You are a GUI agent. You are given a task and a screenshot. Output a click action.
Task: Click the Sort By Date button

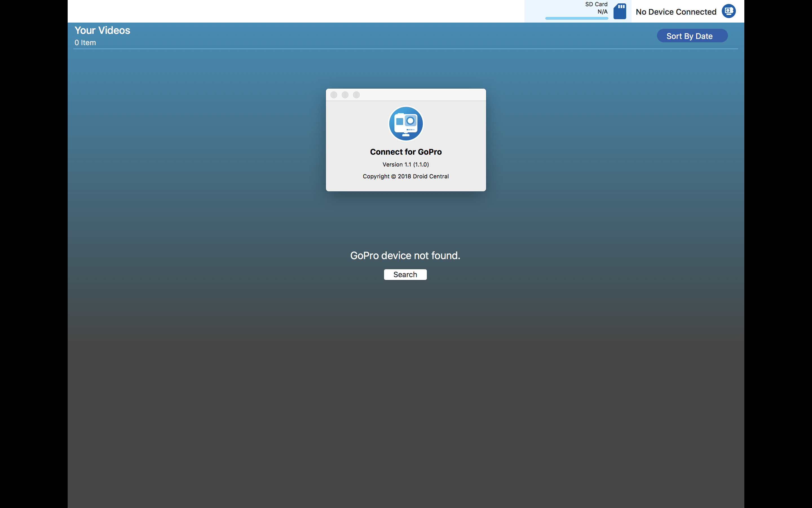click(x=692, y=36)
